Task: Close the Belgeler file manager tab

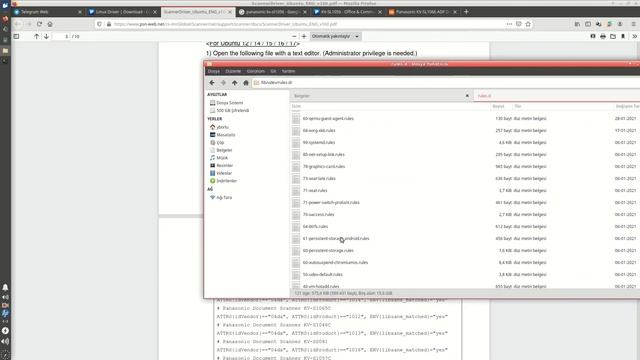Action: pos(467,96)
